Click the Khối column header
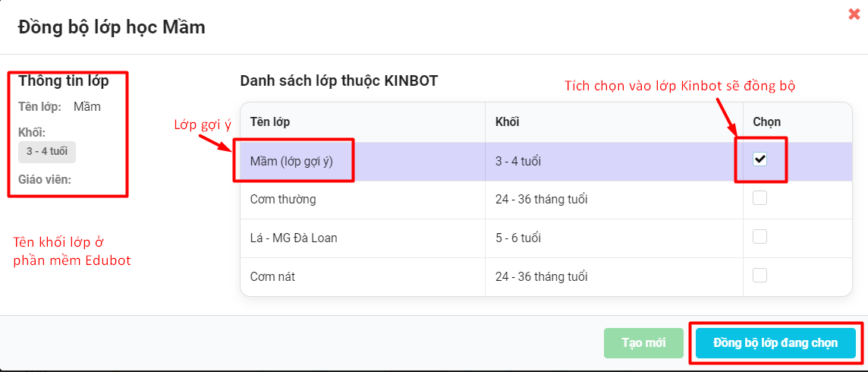Image resolution: width=868 pixels, height=372 pixels. pyautogui.click(x=507, y=121)
